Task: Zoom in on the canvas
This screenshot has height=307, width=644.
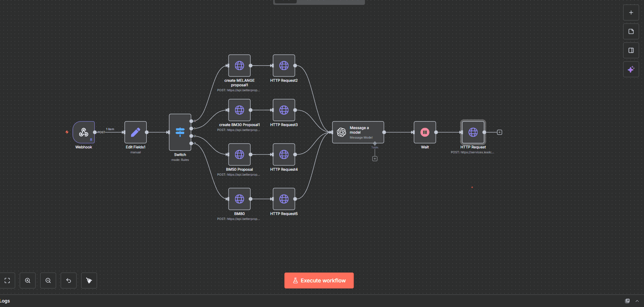Action: tap(28, 281)
